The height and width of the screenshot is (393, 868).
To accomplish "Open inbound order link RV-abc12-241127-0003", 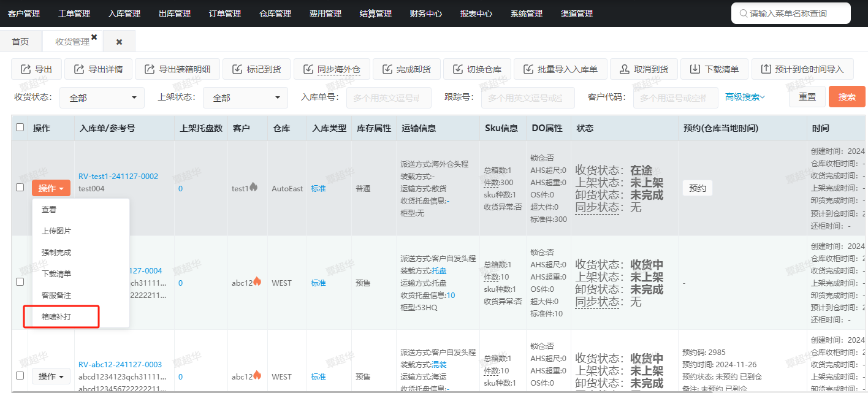I will pyautogui.click(x=120, y=364).
